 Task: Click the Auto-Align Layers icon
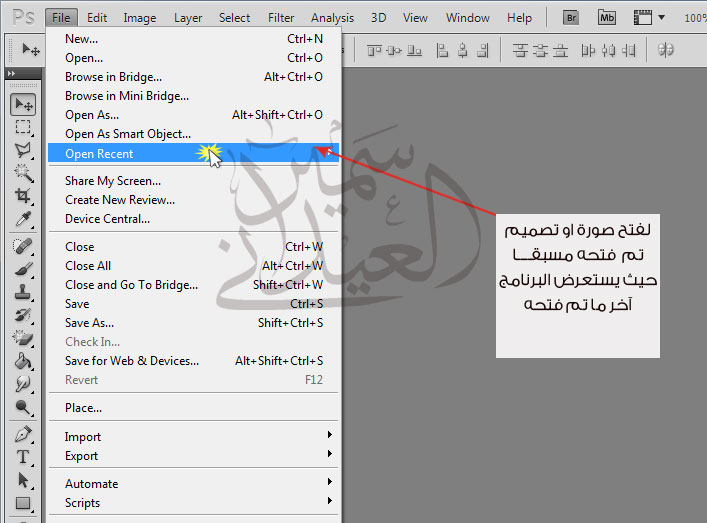point(666,50)
